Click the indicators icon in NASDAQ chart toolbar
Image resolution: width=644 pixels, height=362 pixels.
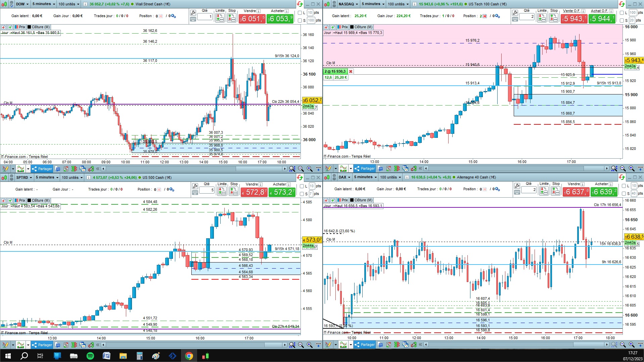pos(343,168)
